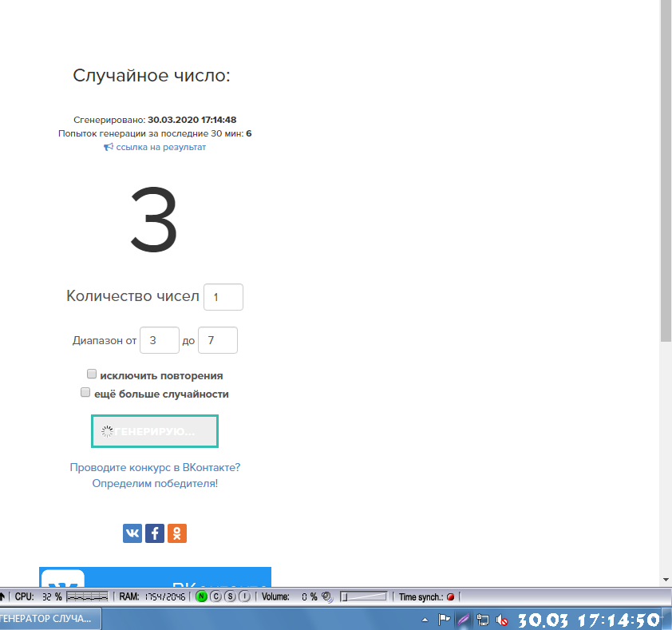Follow the «Проводите конкурс в ВКонтакте?» link
The image size is (672, 630).
pyautogui.click(x=155, y=467)
